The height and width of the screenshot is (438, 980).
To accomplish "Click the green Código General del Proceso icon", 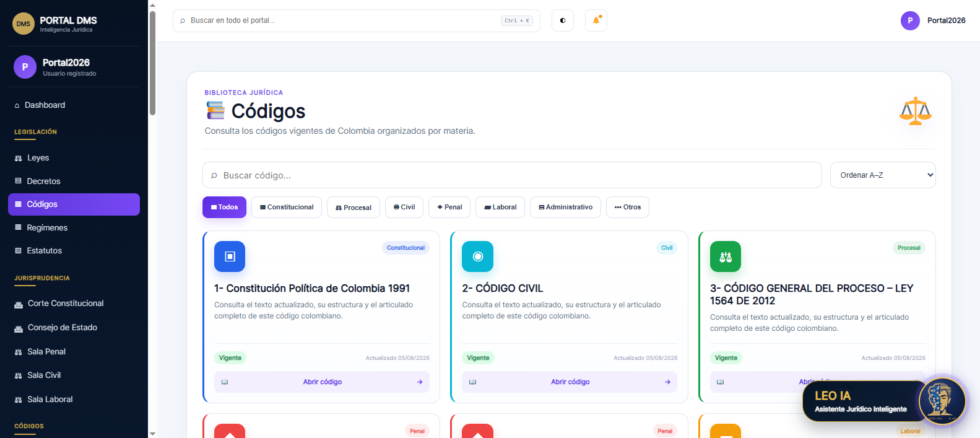I will tap(726, 256).
